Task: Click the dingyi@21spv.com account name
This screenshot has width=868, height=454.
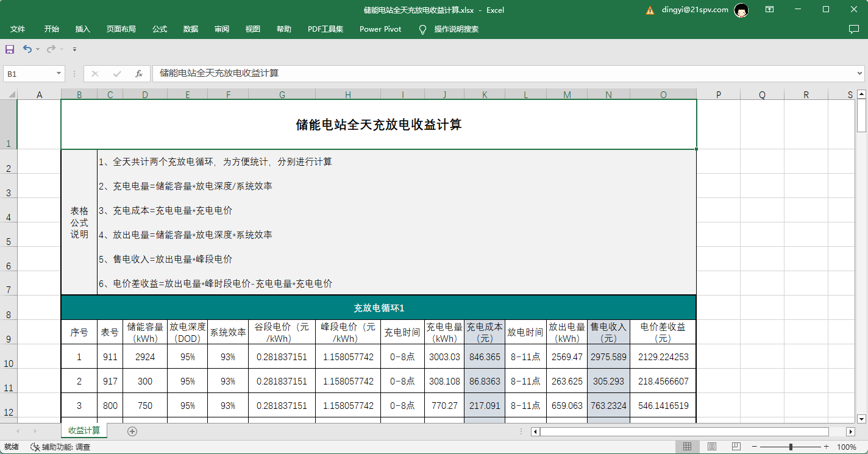Action: pyautogui.click(x=695, y=10)
